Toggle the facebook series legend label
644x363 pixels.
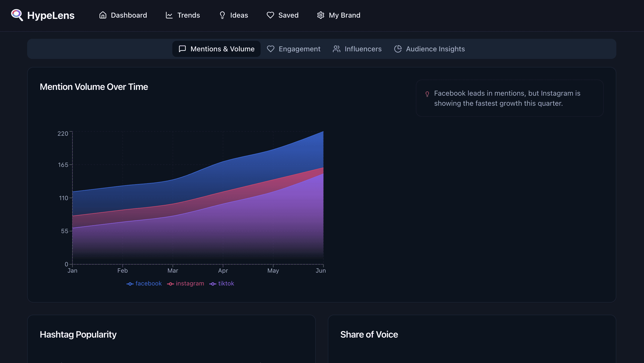click(x=148, y=283)
